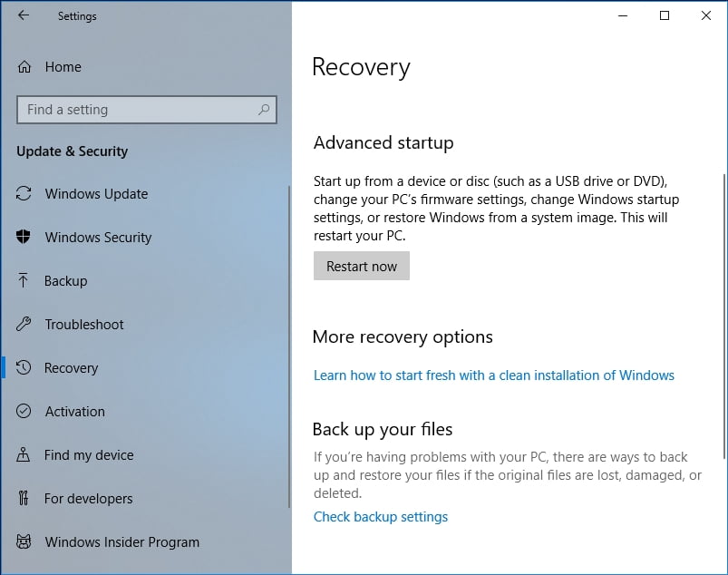Open the Troubleshoot settings page
Viewport: 728px width, 575px height.
[84, 325]
